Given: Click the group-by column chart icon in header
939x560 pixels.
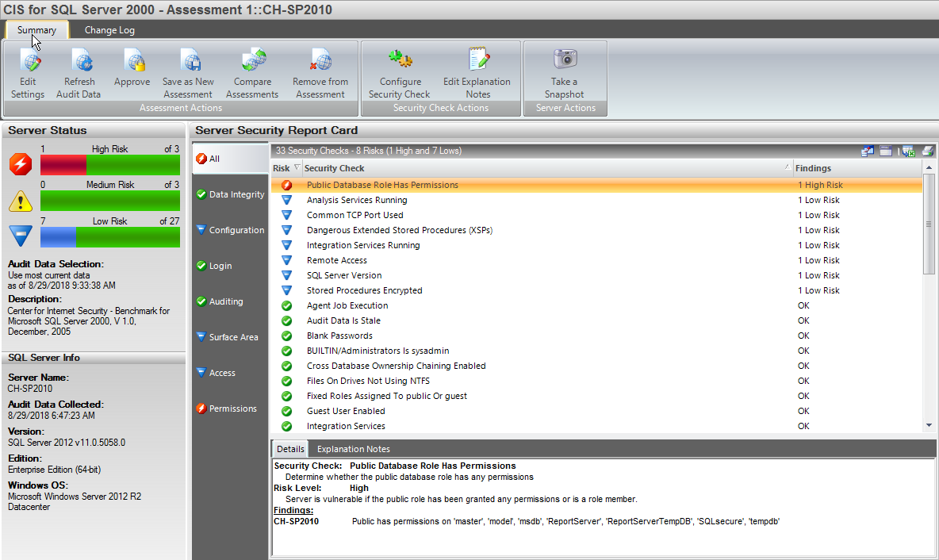Looking at the screenshot, I should 867,151.
